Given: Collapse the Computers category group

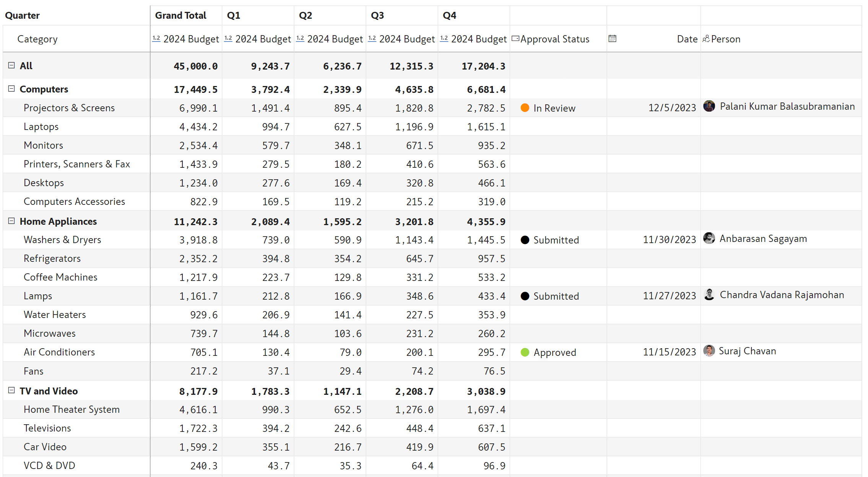Looking at the screenshot, I should point(11,89).
